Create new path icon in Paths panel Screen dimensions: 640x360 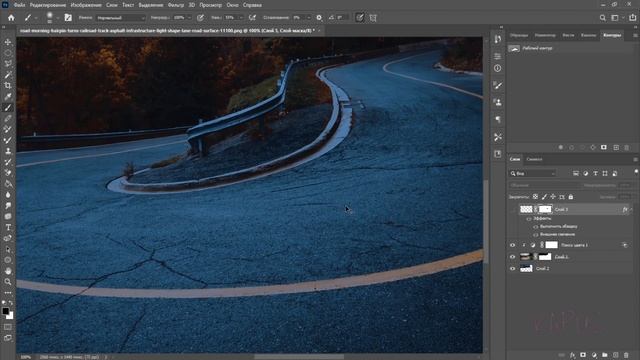[x=616, y=147]
